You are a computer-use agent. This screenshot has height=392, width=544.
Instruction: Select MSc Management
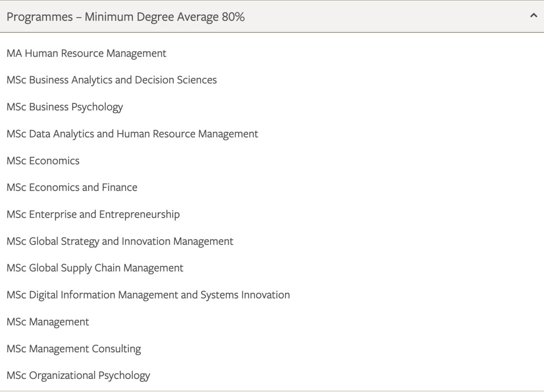[x=48, y=321]
